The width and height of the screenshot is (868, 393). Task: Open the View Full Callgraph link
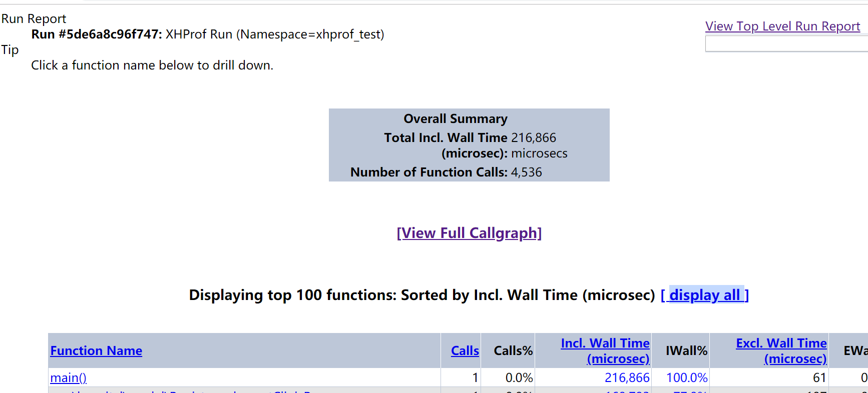click(469, 233)
